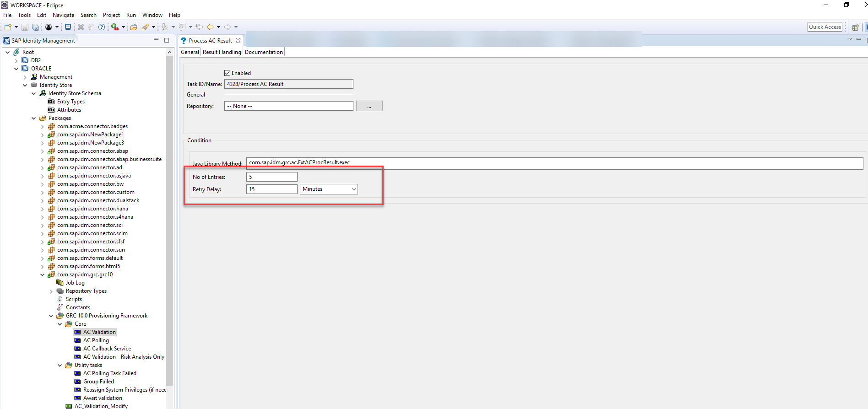Click the gray X delete toolbar icon
The height and width of the screenshot is (409, 868).
click(x=81, y=27)
